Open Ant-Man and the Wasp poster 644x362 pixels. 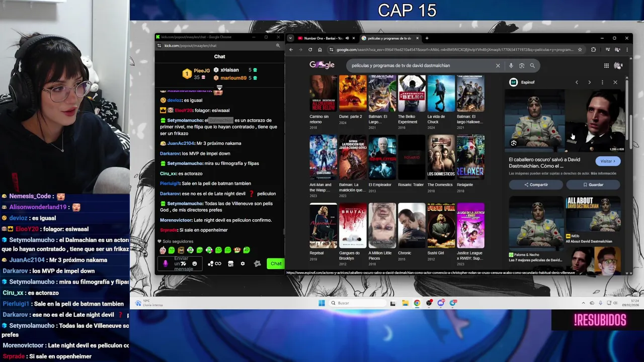(323, 157)
